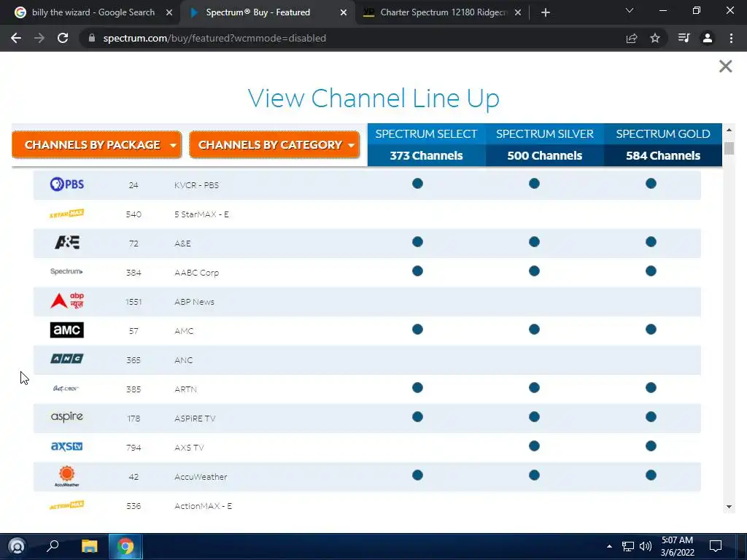Reload the Spectrum page

(x=63, y=38)
